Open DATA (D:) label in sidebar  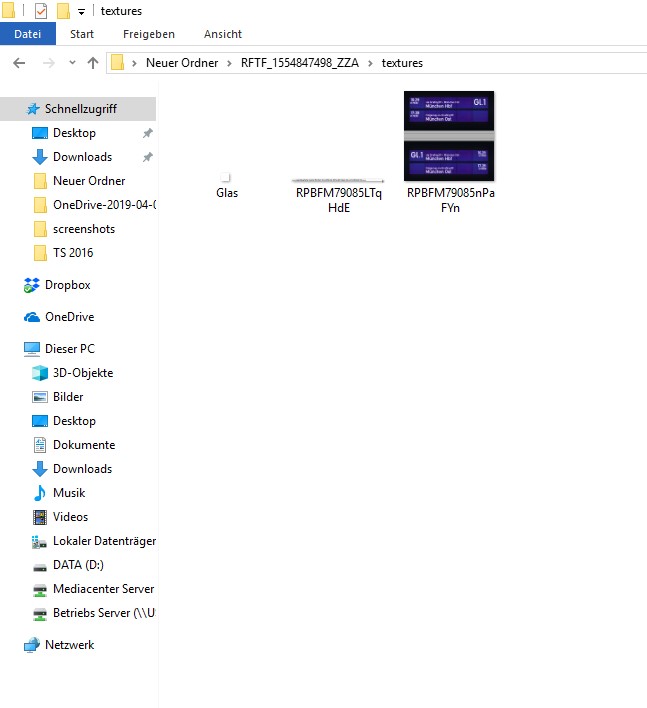(x=78, y=564)
